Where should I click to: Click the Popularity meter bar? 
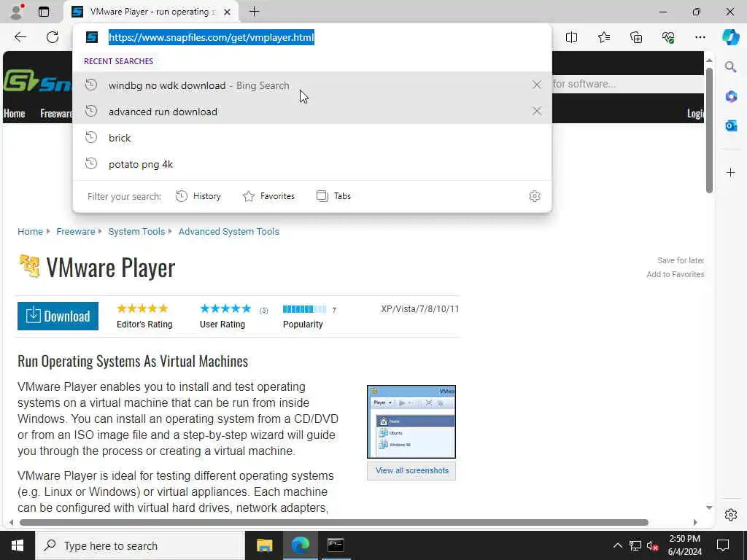304,309
